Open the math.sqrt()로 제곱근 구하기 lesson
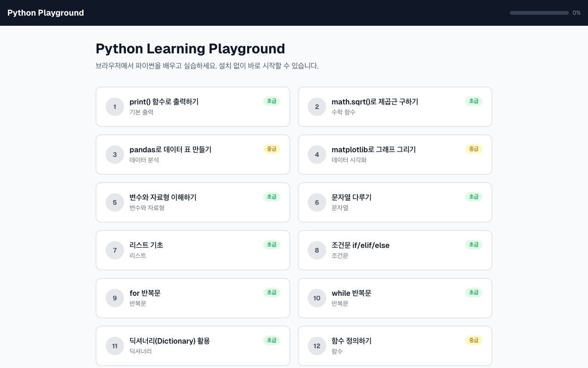Viewport: 588px width, 368px height. click(x=395, y=107)
